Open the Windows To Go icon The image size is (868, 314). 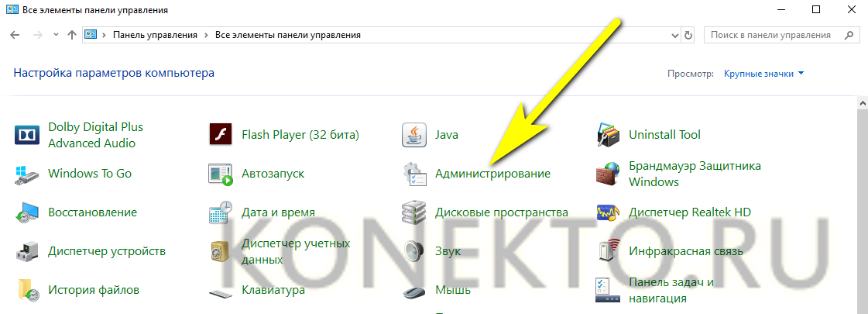26,174
